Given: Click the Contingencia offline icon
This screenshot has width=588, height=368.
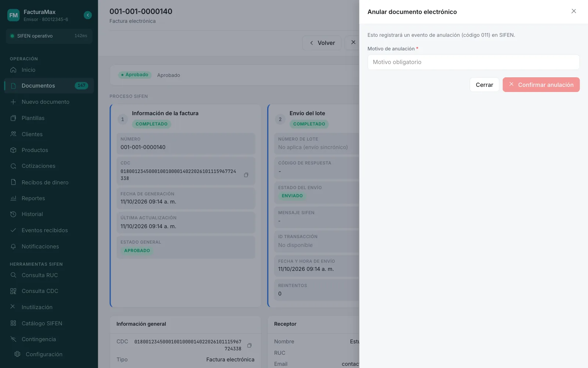Looking at the screenshot, I should (13, 339).
